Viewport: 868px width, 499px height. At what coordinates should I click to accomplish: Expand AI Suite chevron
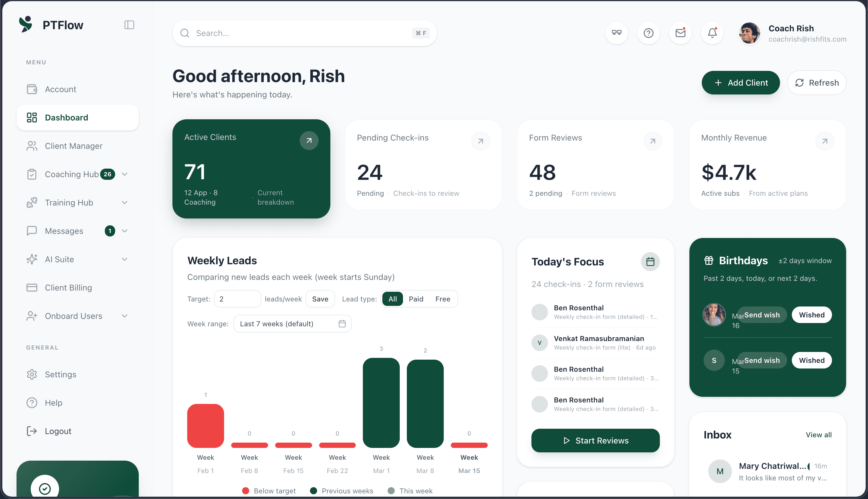[x=125, y=260]
